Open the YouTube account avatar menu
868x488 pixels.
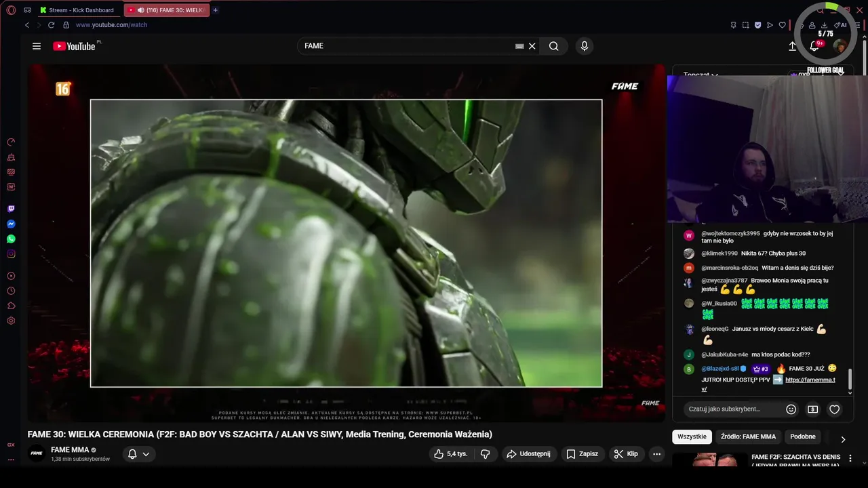(x=840, y=46)
